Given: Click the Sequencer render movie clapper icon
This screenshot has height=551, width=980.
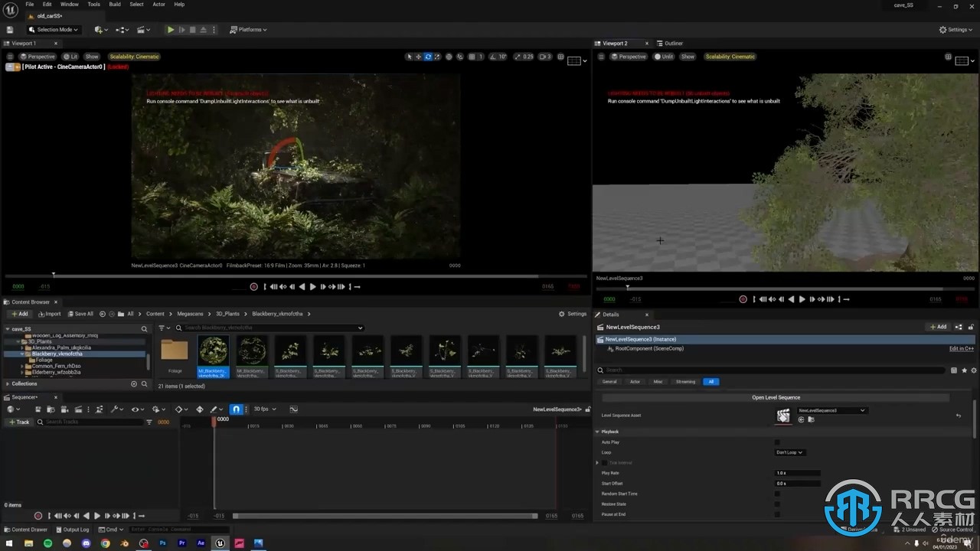Looking at the screenshot, I should 77,409.
